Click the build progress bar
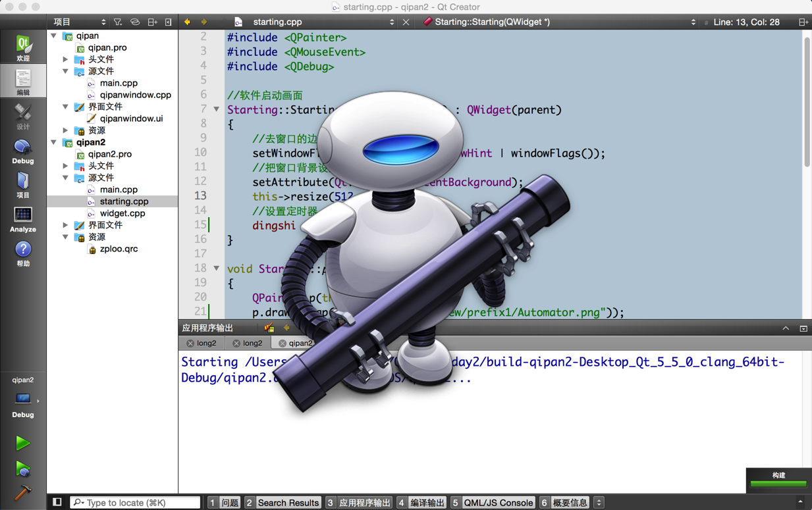This screenshot has height=510, width=812. (x=778, y=484)
